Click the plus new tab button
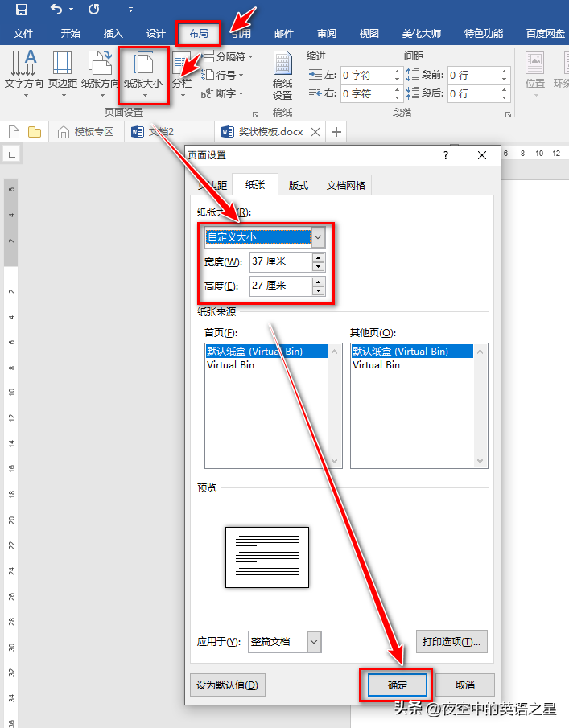Screen dimensions: 569x728 (x=336, y=132)
